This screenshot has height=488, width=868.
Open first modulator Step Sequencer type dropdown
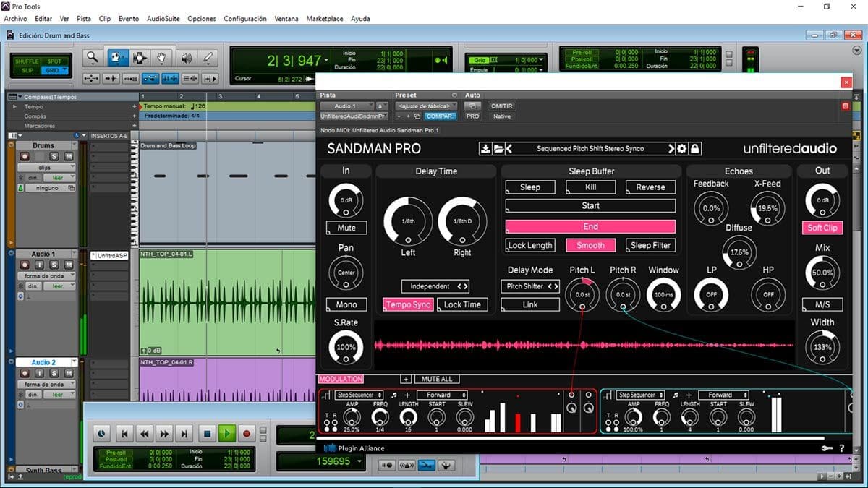359,395
